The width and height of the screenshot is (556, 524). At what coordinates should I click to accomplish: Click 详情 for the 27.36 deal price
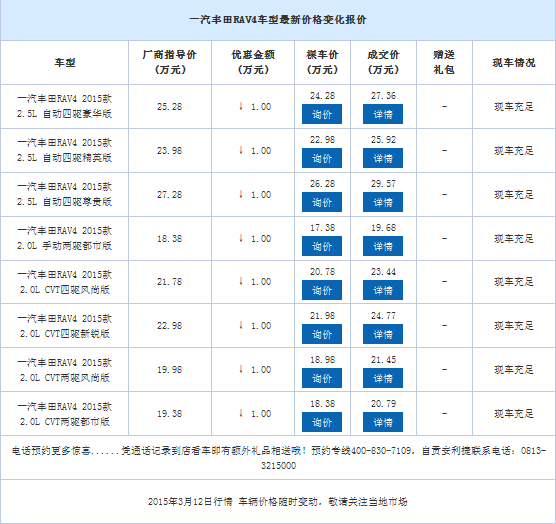(x=383, y=114)
